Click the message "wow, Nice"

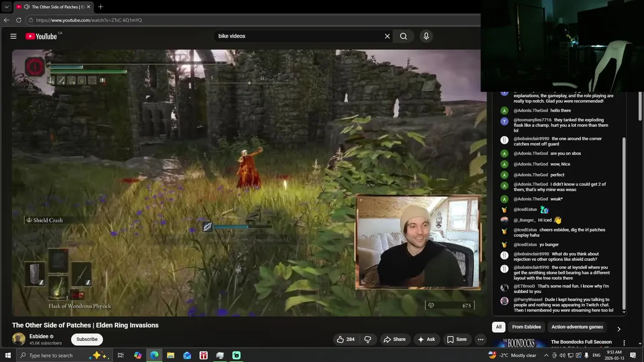(560, 164)
